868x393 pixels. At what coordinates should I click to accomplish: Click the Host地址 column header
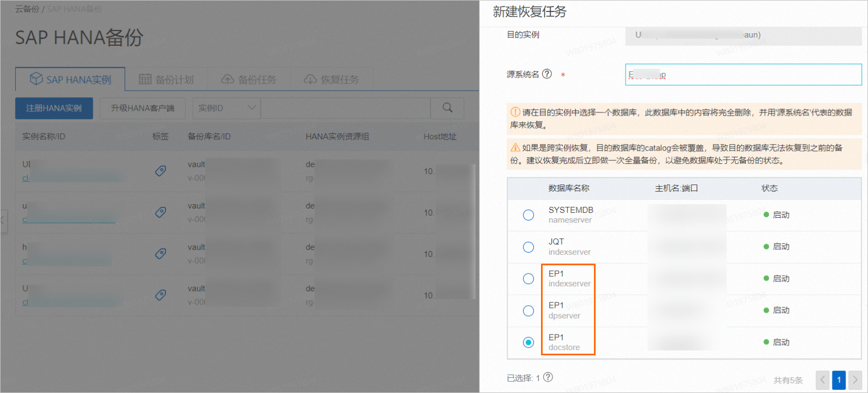440,136
